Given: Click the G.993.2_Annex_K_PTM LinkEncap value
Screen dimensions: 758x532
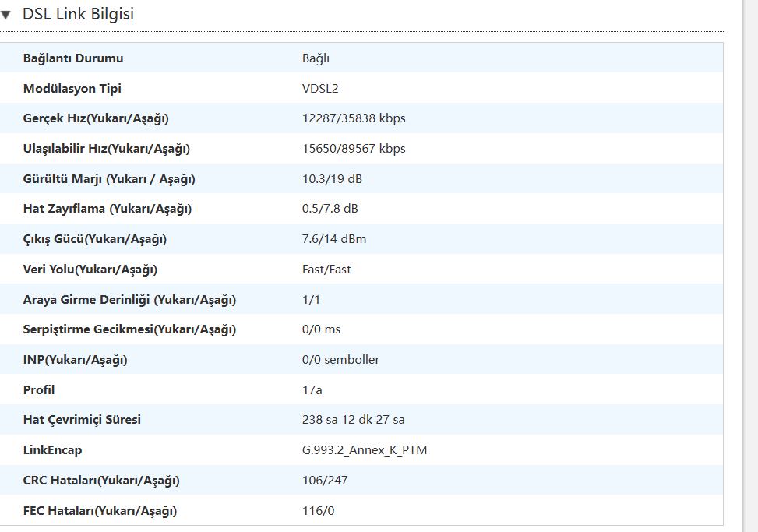Looking at the screenshot, I should coord(365,450).
